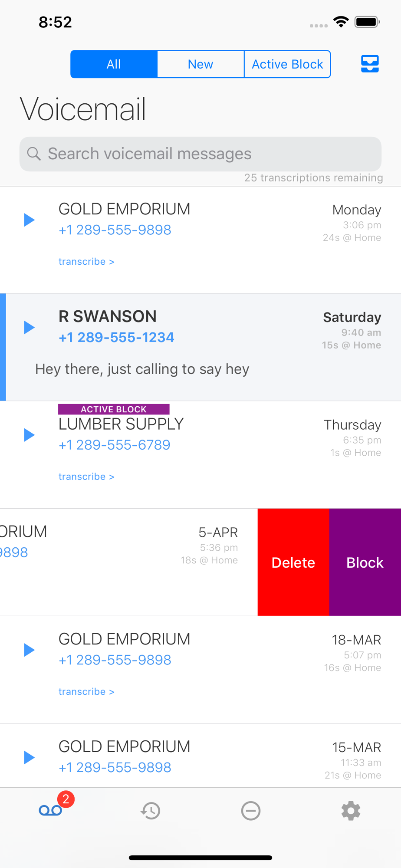This screenshot has width=401, height=868.
Task: Tap the red Delete swipe button
Action: click(293, 562)
